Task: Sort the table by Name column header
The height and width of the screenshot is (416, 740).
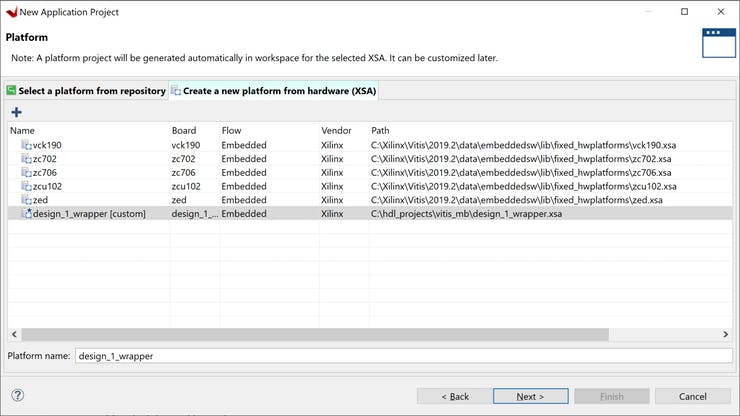Action: point(88,131)
